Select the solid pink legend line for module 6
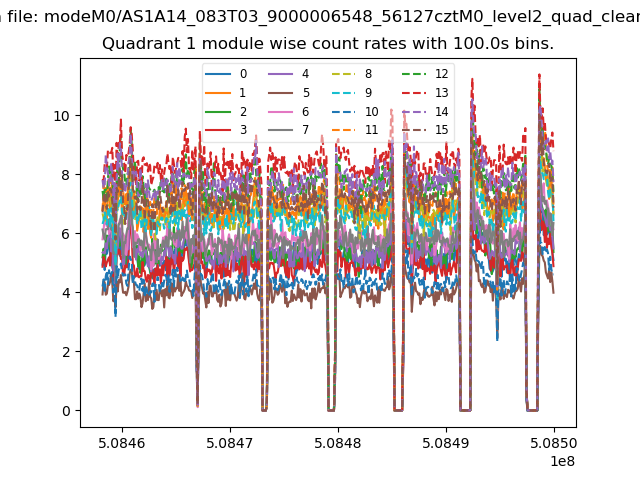This screenshot has height=480, width=640. point(280,112)
